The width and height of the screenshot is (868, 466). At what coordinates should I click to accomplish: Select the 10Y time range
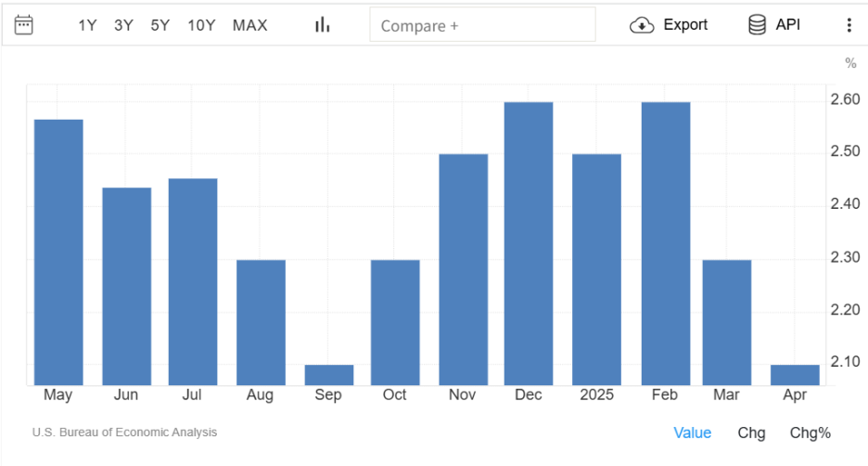click(201, 25)
